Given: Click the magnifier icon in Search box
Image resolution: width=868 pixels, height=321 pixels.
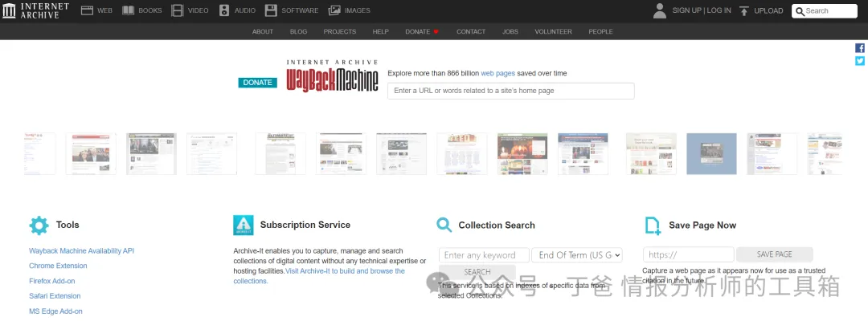Looking at the screenshot, I should click(x=800, y=11).
